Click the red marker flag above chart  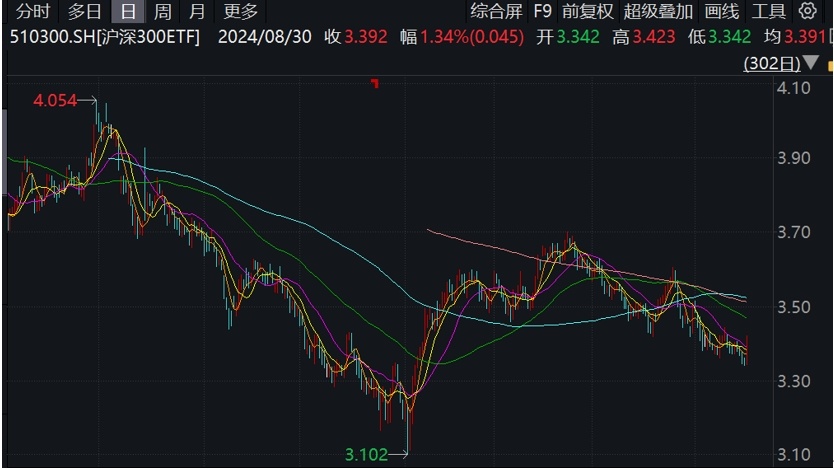click(x=374, y=82)
